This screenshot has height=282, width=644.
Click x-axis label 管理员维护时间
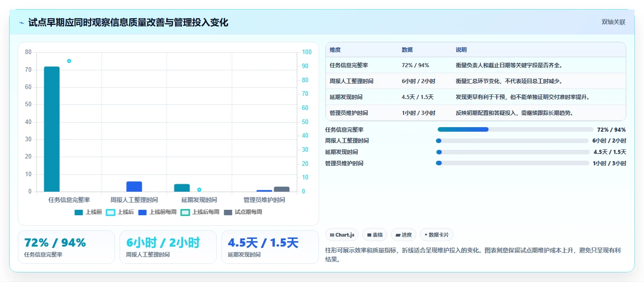(264, 200)
